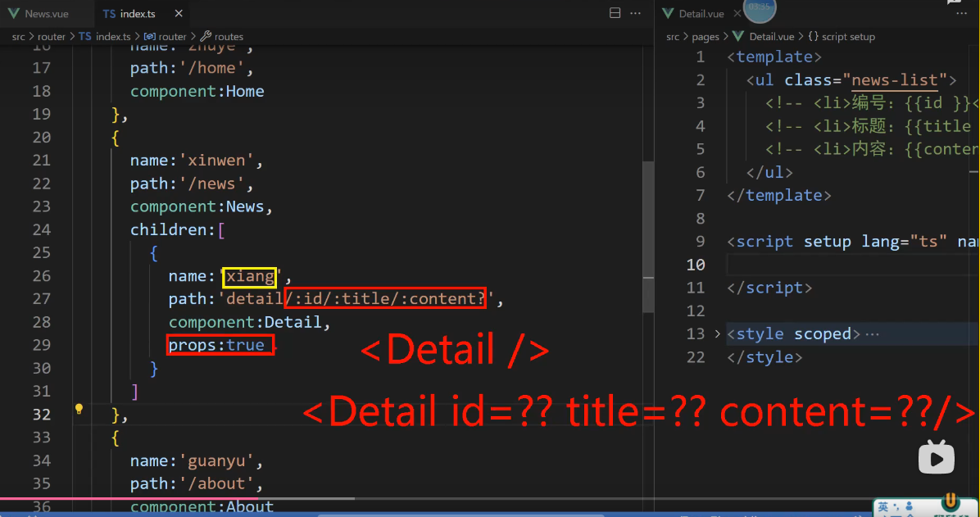Click the yellow U tray icon
The width and height of the screenshot is (980, 517).
951,501
